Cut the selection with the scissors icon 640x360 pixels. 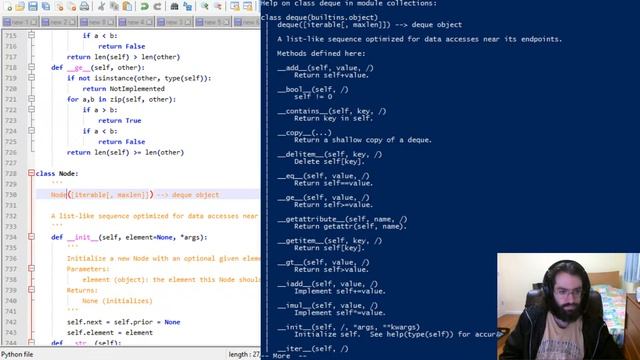click(x=101, y=6)
